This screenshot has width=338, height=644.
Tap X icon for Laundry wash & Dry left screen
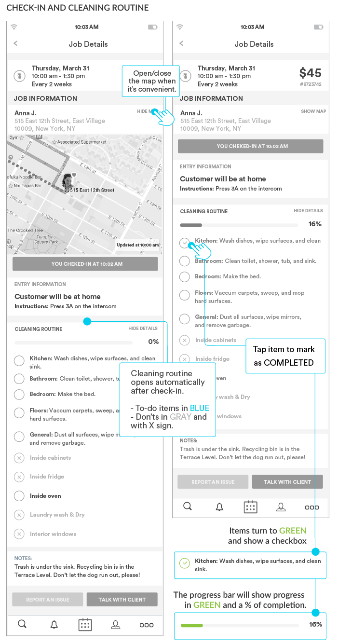click(x=19, y=515)
